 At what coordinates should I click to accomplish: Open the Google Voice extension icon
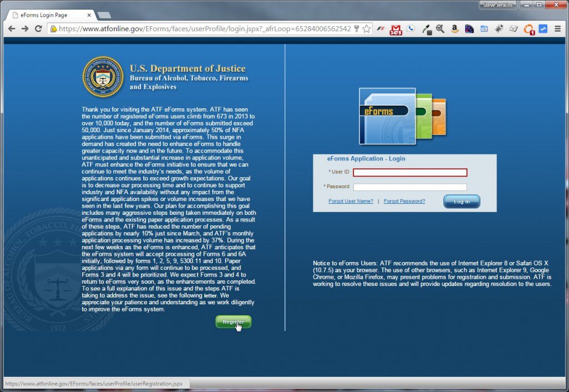411,29
